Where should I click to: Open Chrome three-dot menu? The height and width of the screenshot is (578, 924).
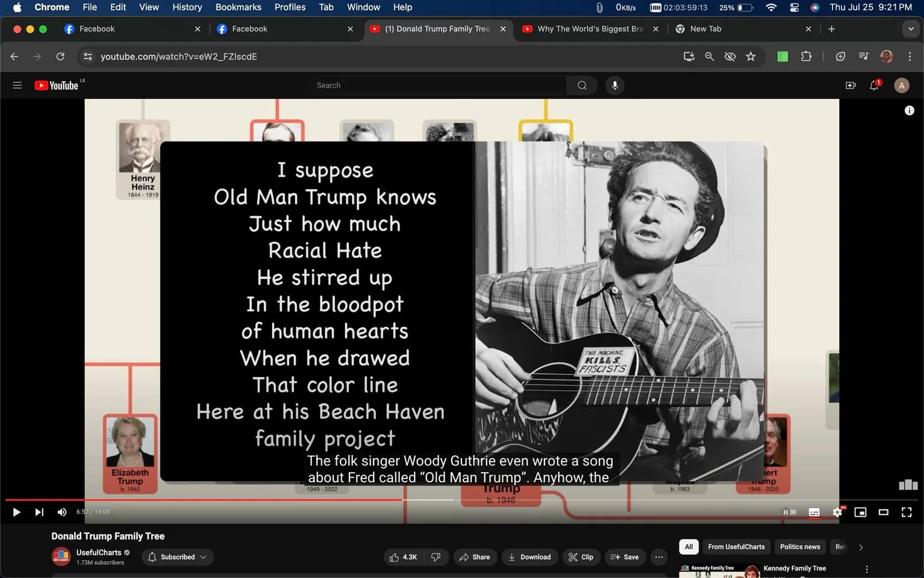coord(910,57)
